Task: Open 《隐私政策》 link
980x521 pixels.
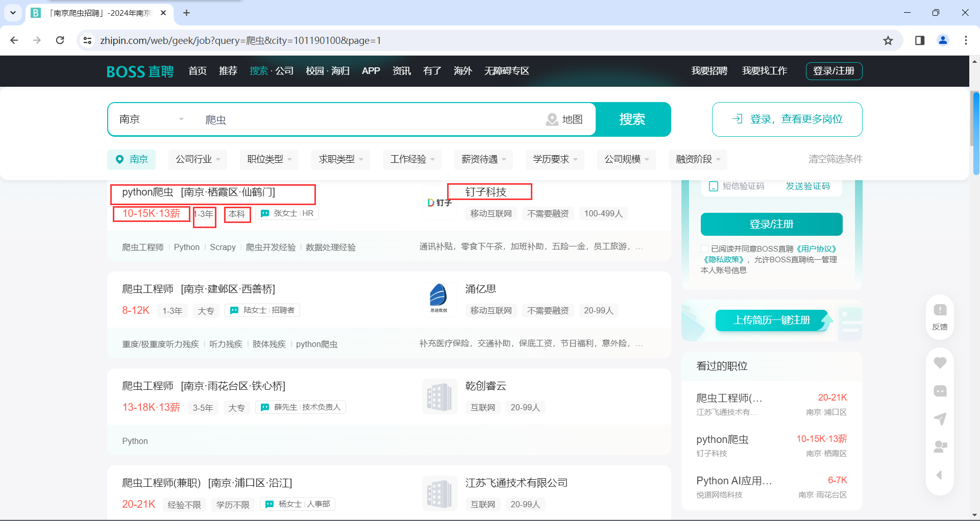Action: point(723,260)
